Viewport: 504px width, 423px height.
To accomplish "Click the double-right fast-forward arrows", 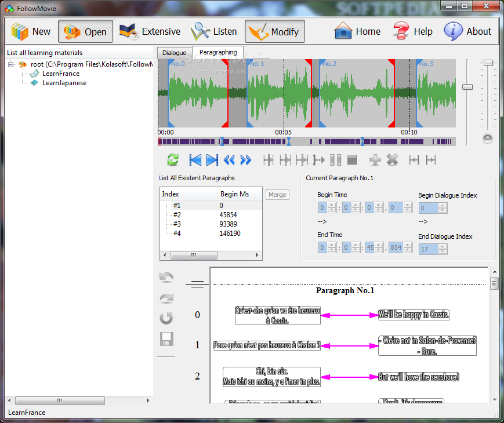I will [x=246, y=160].
